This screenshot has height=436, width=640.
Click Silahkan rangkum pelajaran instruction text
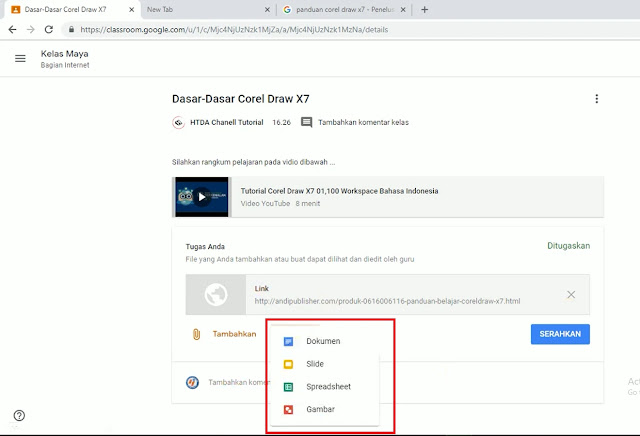pyautogui.click(x=253, y=162)
